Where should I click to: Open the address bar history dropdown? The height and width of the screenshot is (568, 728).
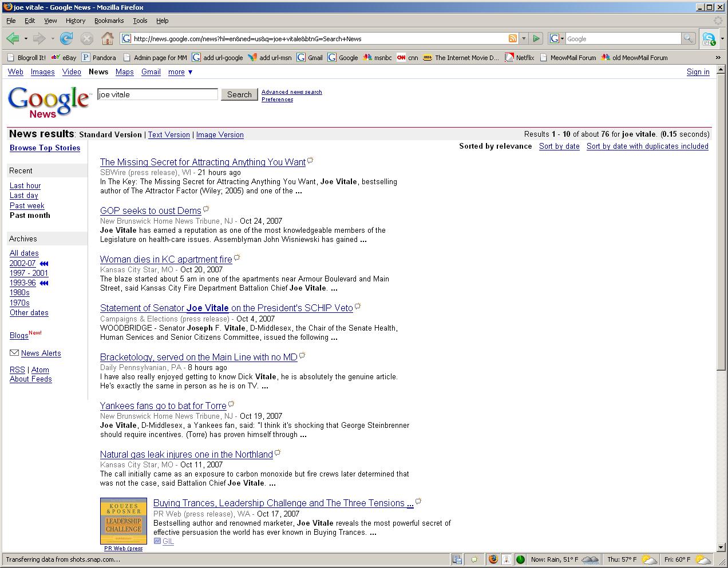click(524, 38)
